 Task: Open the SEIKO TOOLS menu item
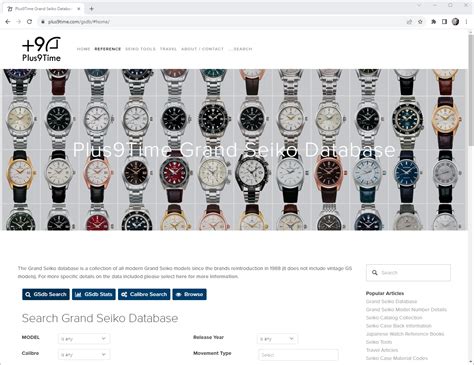click(140, 49)
